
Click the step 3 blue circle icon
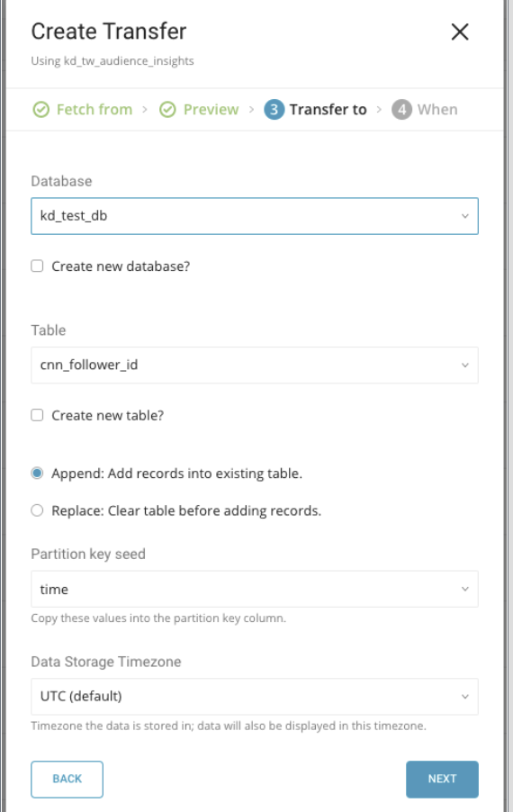tap(274, 110)
